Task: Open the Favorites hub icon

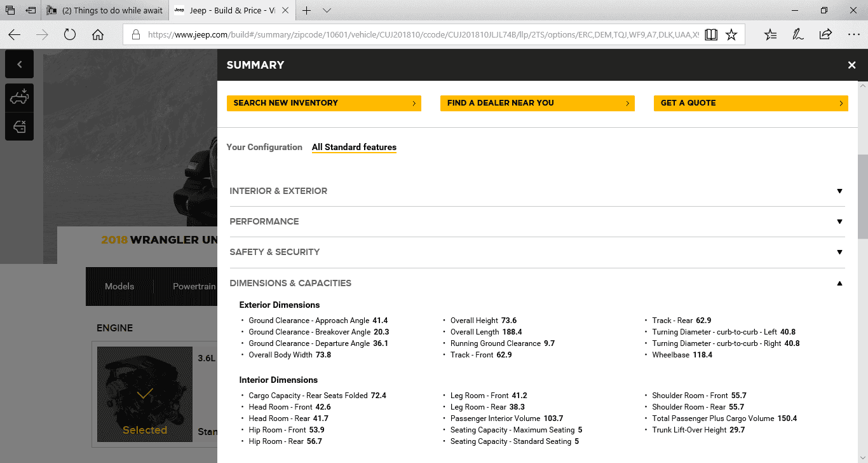Action: [x=770, y=34]
